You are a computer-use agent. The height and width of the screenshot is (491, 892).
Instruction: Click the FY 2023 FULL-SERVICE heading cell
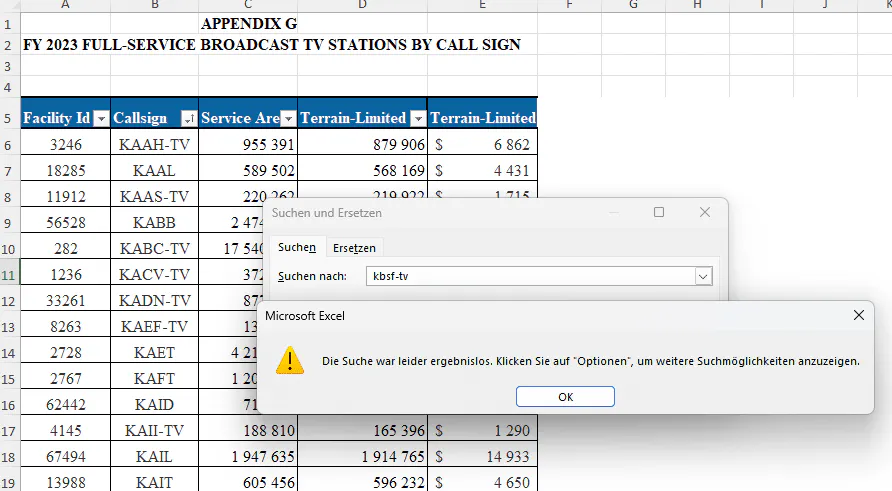click(271, 44)
